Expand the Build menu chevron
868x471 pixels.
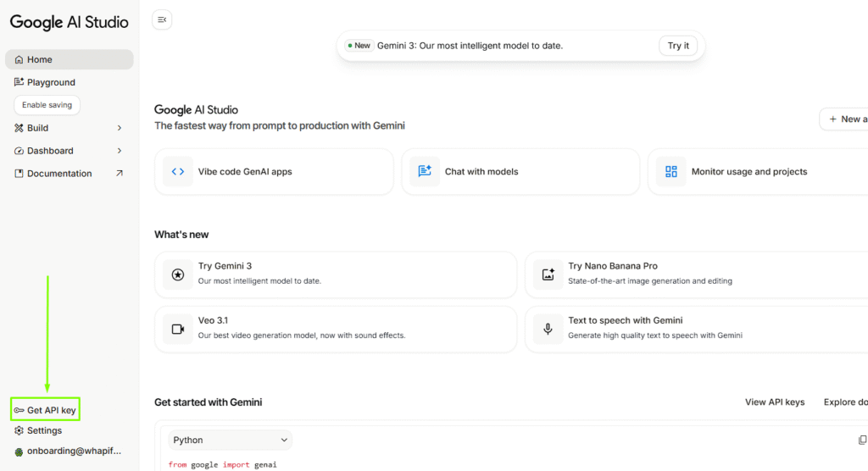(x=119, y=128)
